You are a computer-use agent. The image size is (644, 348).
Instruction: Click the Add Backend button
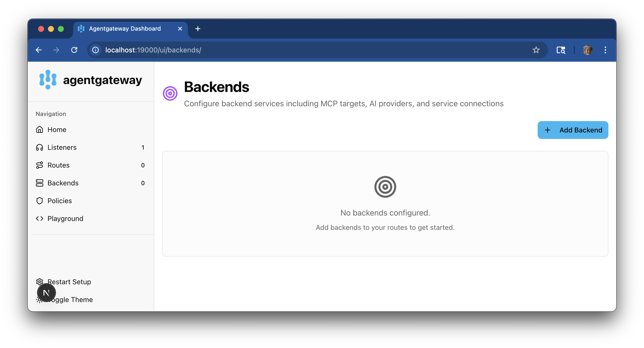pos(573,130)
